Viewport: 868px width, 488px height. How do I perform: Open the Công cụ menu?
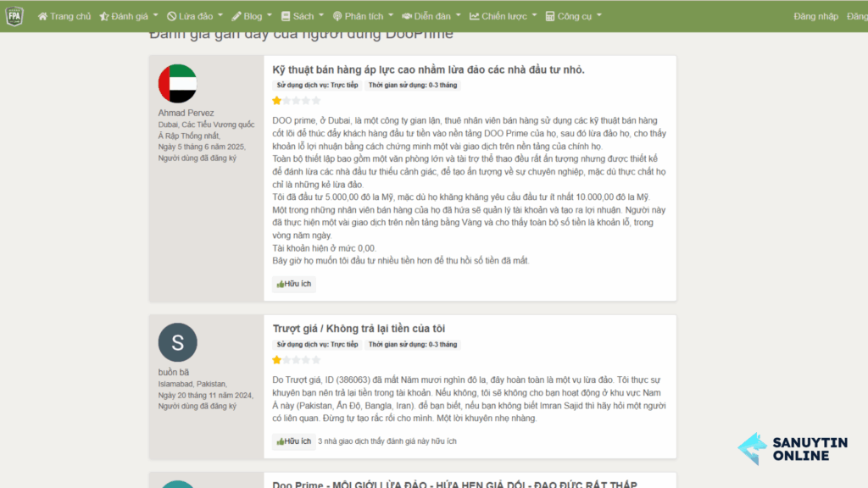[574, 17]
